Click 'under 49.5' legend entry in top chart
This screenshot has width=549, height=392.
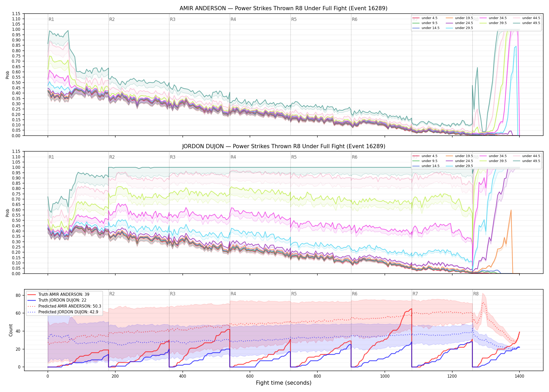click(x=527, y=23)
